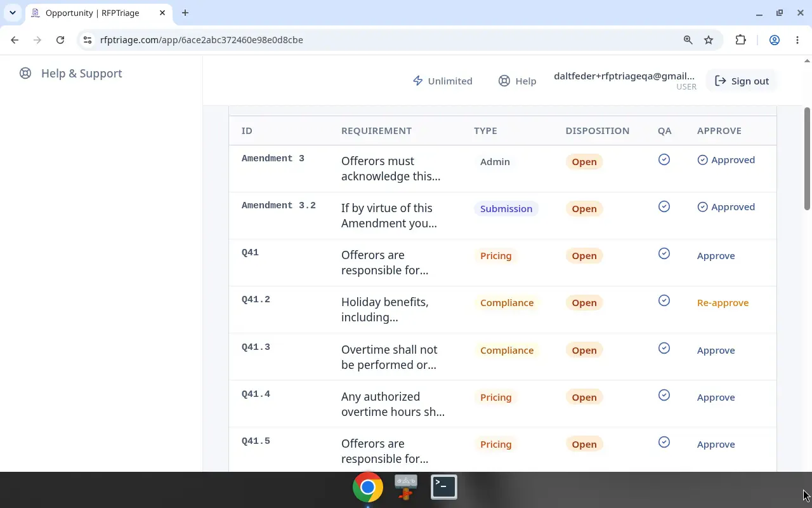Sign out of the account
Screen dimensions: 812x508
[x=742, y=81]
